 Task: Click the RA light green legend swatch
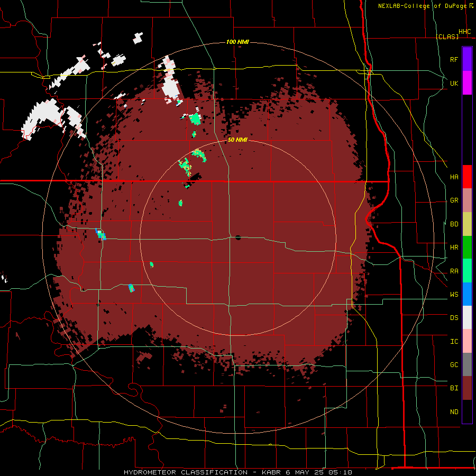coord(467,271)
